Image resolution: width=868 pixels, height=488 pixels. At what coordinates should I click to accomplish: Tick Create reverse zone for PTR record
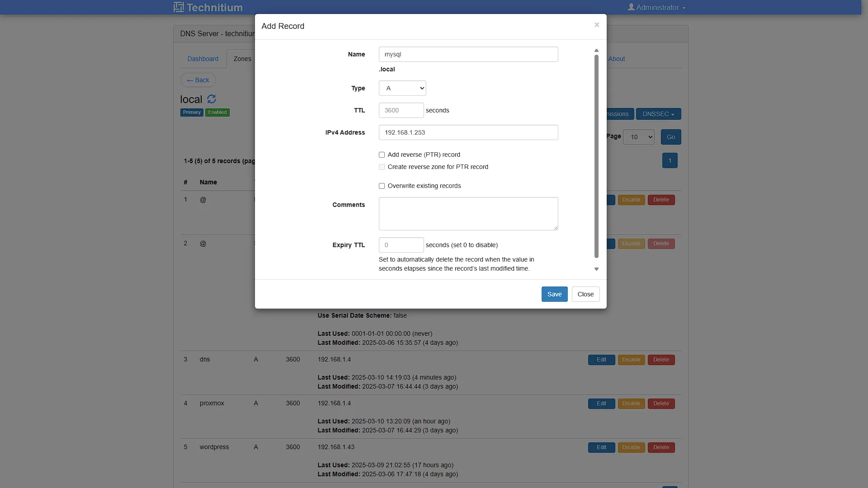click(x=382, y=167)
